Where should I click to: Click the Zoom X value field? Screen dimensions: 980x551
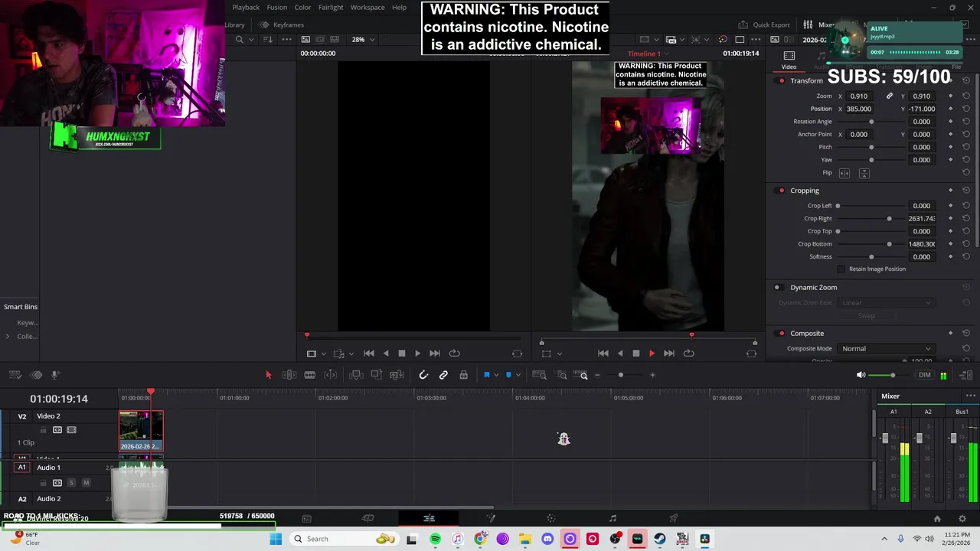pyautogui.click(x=859, y=96)
